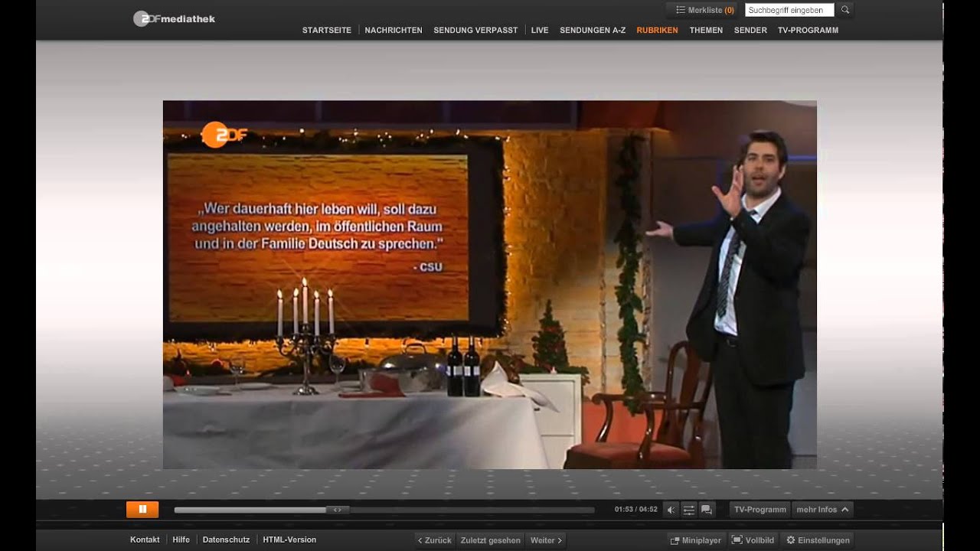The image size is (980, 551).
Task: Switch to the HTML-Version
Action: 289,540
